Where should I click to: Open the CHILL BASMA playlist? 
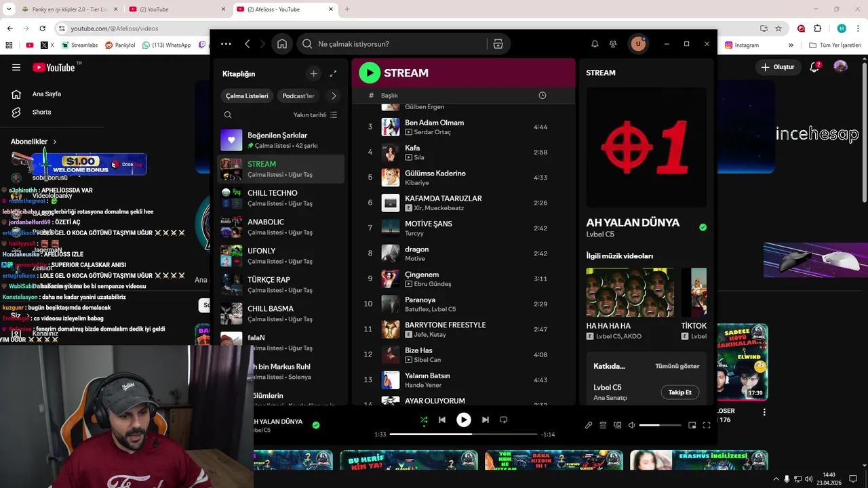click(x=281, y=314)
